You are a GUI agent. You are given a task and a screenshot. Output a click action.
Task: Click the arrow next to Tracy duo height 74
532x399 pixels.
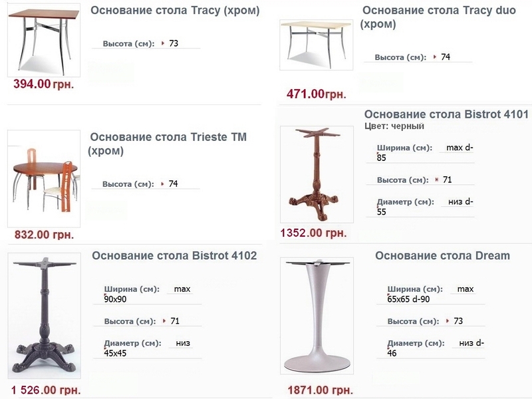click(435, 57)
